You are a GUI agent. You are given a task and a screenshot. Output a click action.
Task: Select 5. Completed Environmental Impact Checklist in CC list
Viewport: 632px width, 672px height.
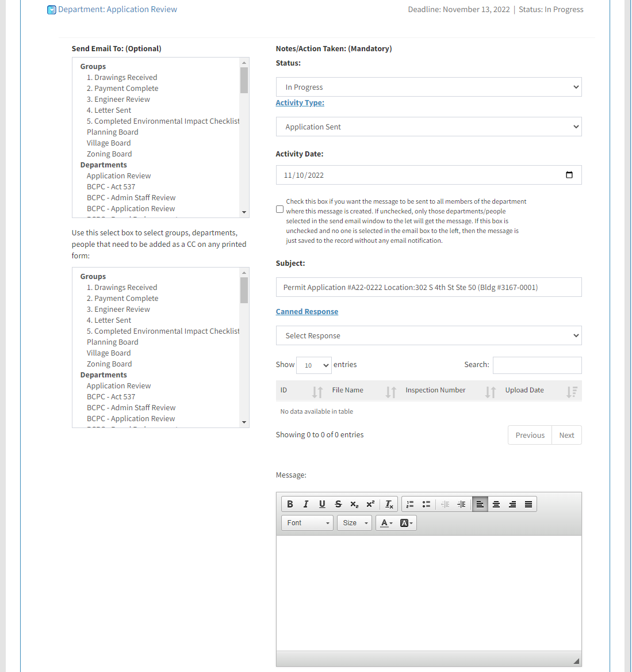click(163, 331)
